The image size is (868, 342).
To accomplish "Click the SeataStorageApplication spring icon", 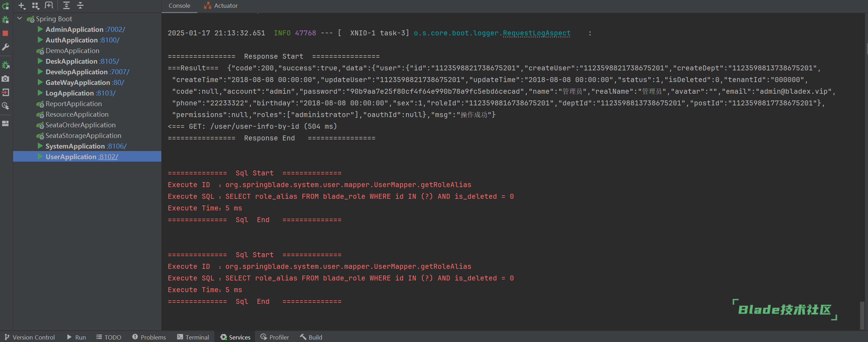I will point(40,136).
